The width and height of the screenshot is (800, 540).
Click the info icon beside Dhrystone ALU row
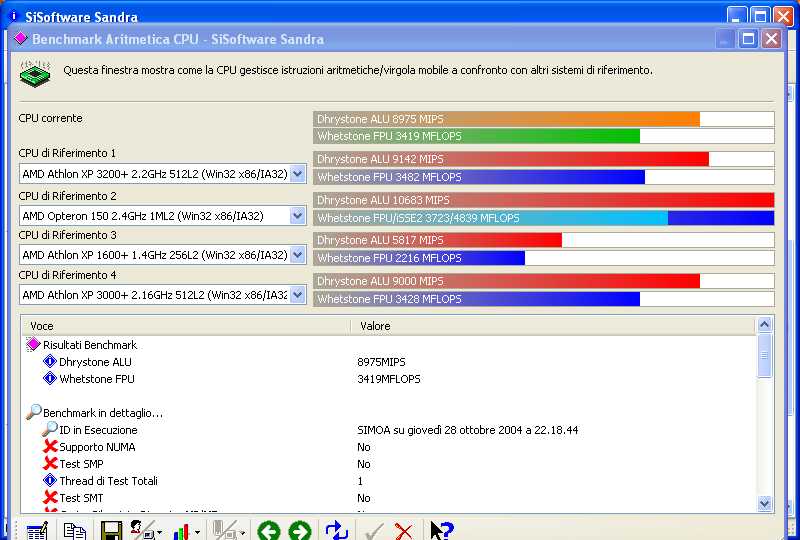(x=49, y=362)
